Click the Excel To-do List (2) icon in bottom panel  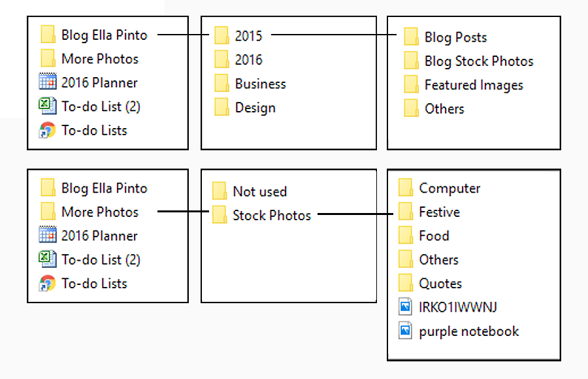(x=48, y=259)
